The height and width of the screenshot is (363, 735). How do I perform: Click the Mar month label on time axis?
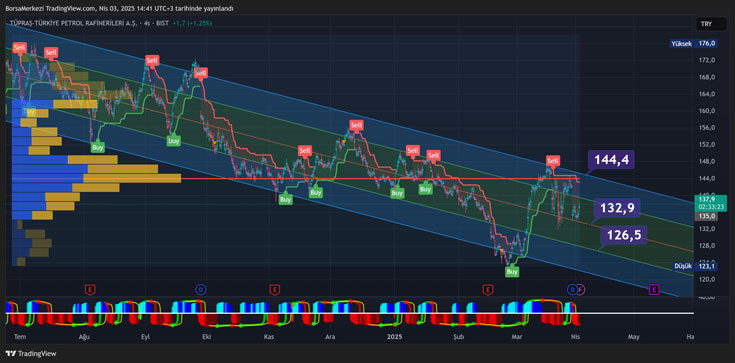tap(517, 337)
